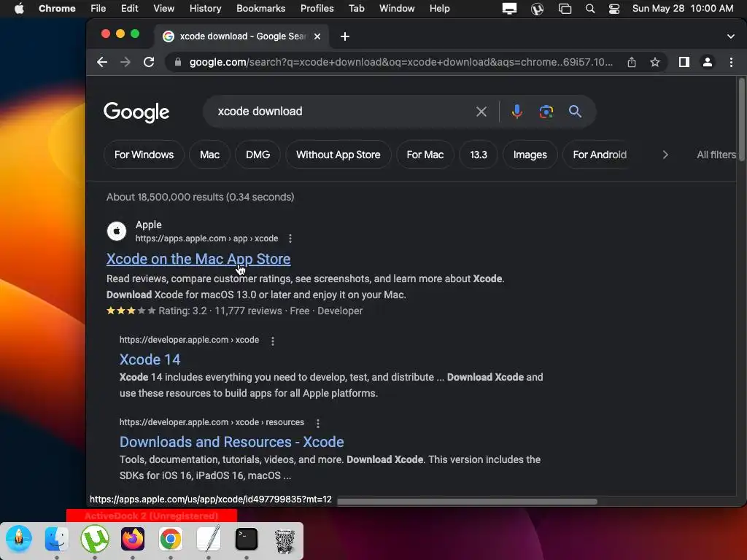Click the uTorrent menu bar status icon
This screenshot has width=747, height=560.
coord(537,9)
